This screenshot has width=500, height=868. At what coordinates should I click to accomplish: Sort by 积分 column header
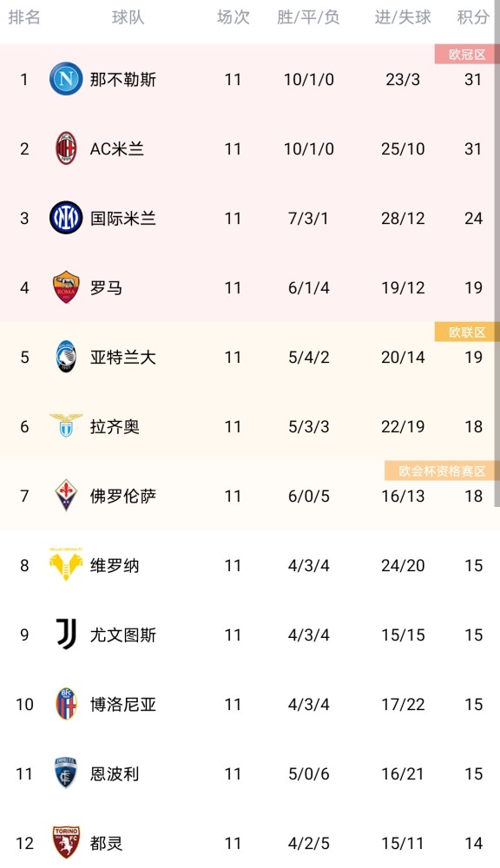tap(473, 17)
